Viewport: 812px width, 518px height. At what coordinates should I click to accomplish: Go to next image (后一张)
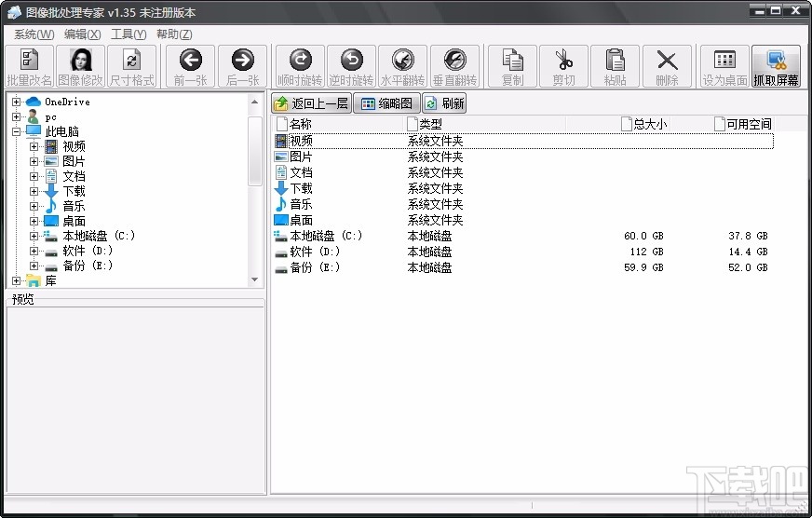coord(242,66)
